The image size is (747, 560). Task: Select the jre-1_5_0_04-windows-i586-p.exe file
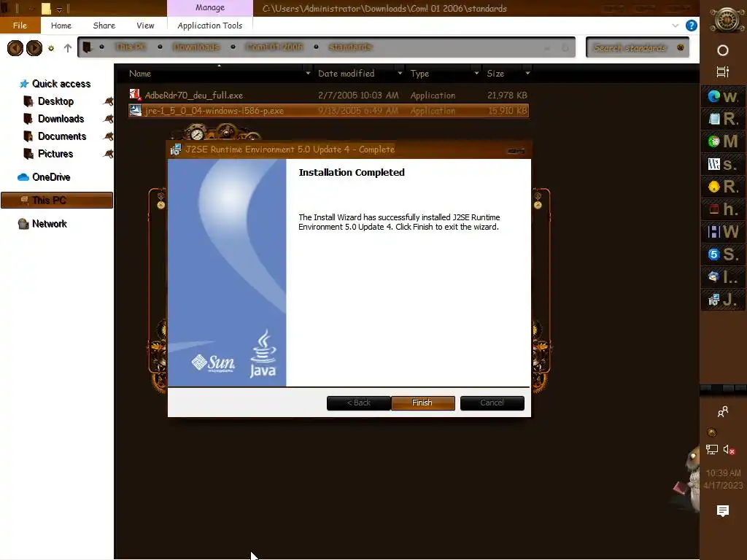tap(329, 111)
